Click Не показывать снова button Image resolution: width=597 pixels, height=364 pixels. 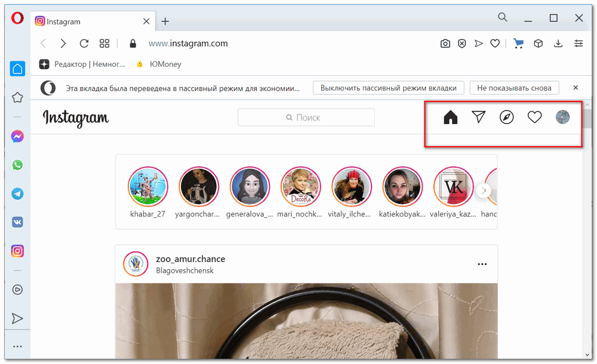tap(514, 88)
